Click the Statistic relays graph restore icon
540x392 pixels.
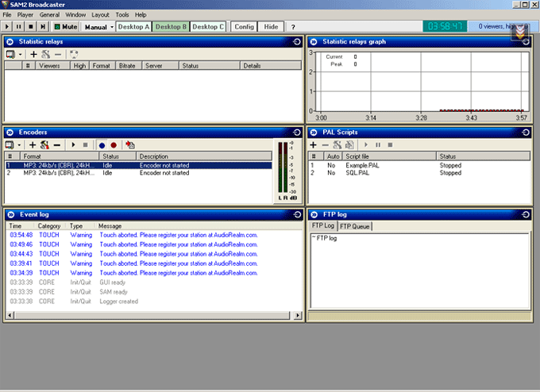click(526, 41)
